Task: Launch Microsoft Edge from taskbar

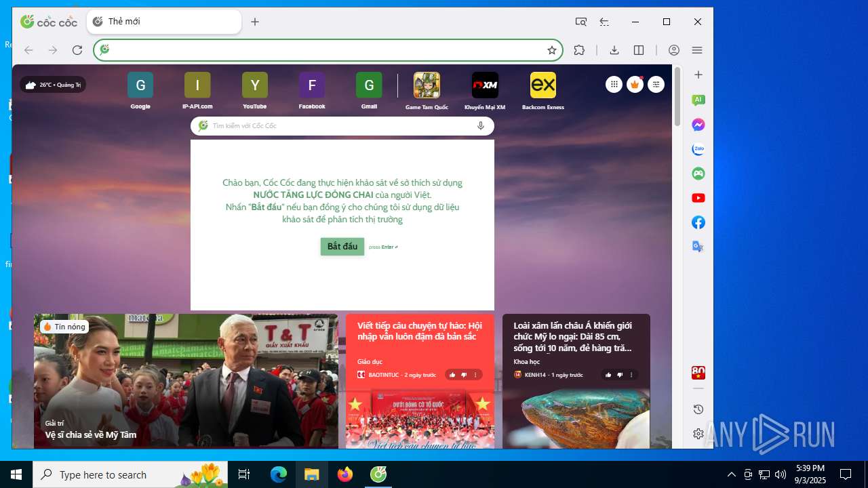Action: [279, 474]
